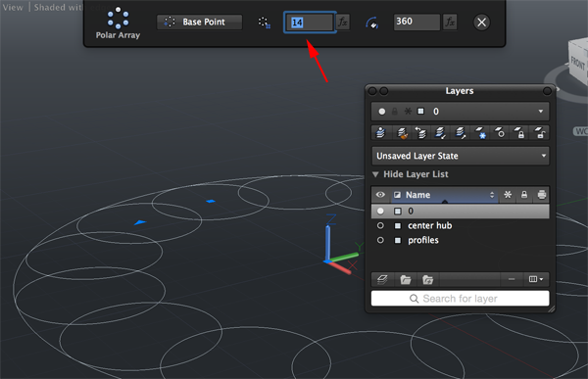Click the fill angle icon
The image size is (588, 379).
point(372,23)
